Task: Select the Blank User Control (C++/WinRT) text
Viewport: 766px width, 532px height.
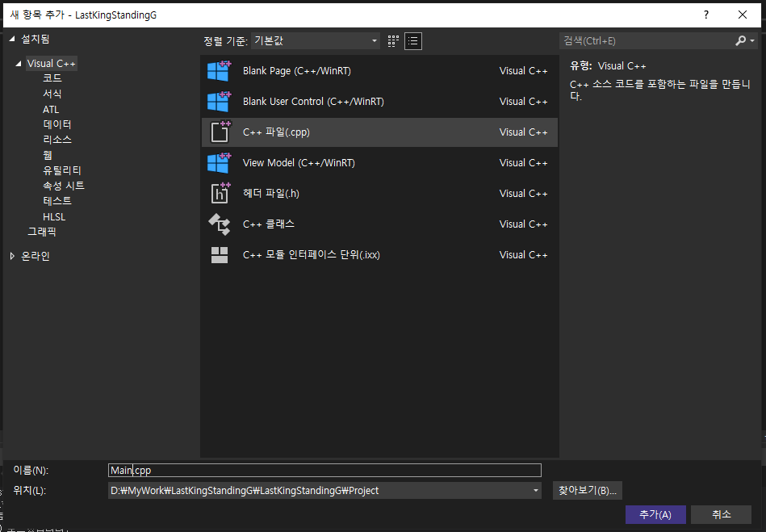Action: click(x=313, y=102)
